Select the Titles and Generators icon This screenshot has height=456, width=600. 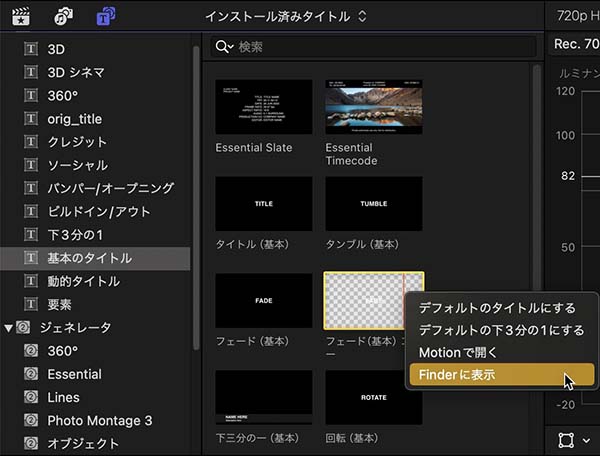tap(105, 17)
